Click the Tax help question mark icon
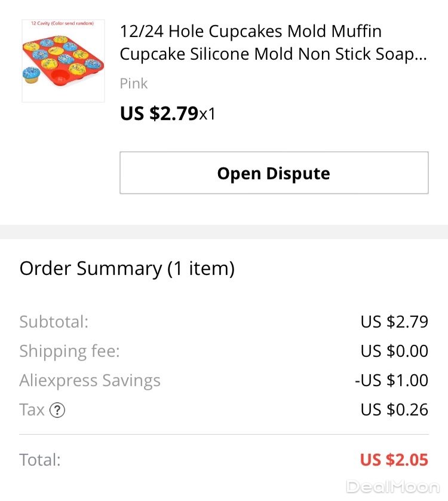Screen dimensions: 448x501 point(57,410)
